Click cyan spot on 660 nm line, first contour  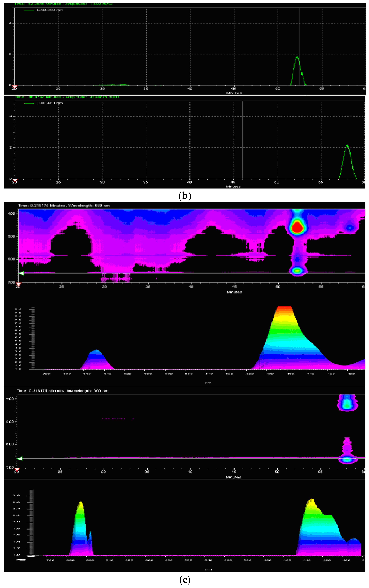[297, 270]
